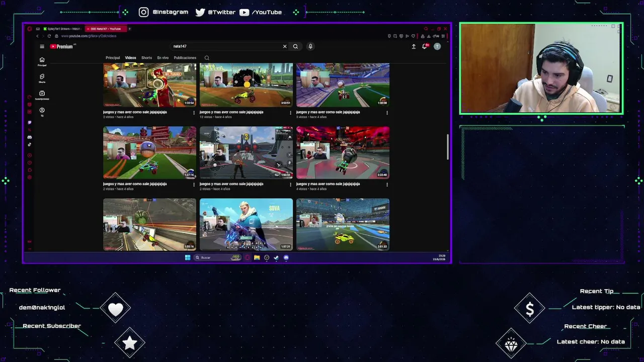Open Suscripciones in the YouTube sidebar
The height and width of the screenshot is (362, 644).
click(42, 95)
